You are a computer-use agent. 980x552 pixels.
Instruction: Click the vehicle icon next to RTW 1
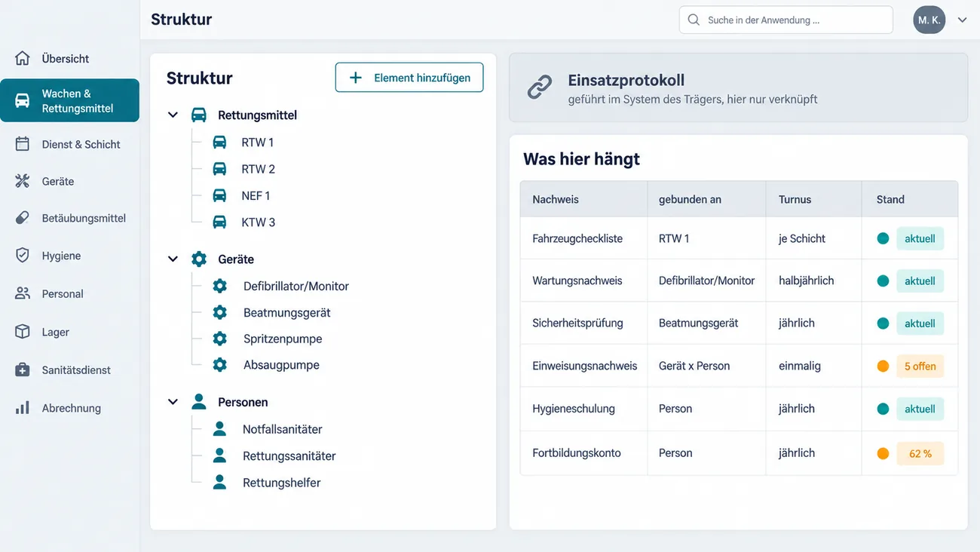point(219,142)
